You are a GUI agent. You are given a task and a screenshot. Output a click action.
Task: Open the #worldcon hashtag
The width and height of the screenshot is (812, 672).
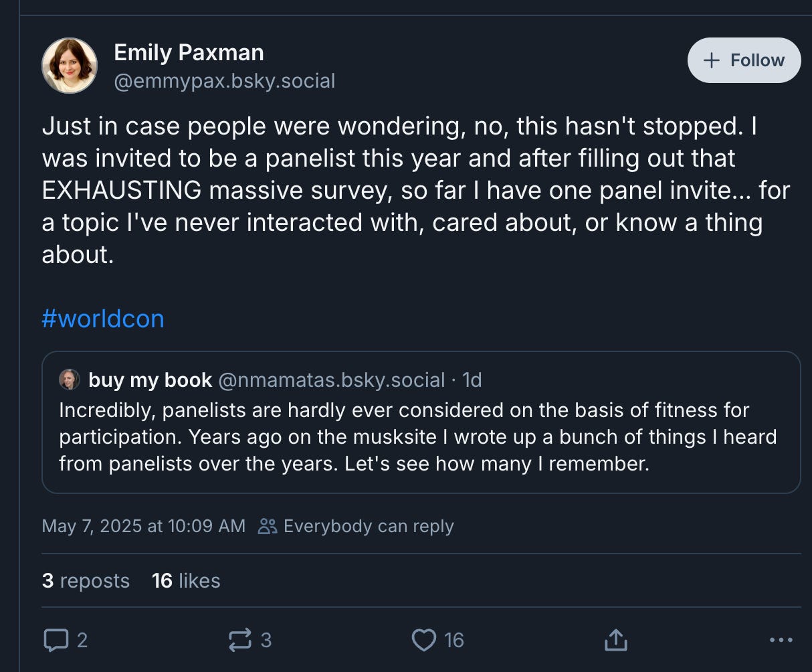(x=102, y=319)
